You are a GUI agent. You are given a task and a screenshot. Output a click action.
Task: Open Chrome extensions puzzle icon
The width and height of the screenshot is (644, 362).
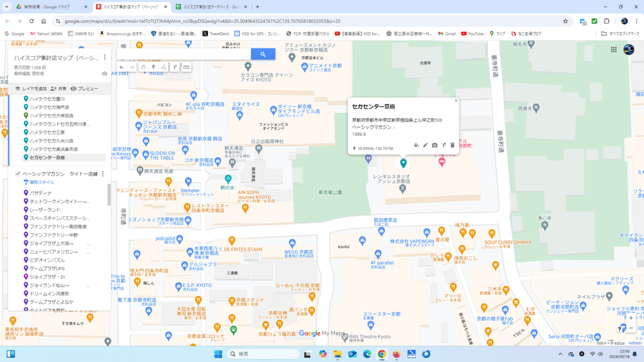click(606, 21)
